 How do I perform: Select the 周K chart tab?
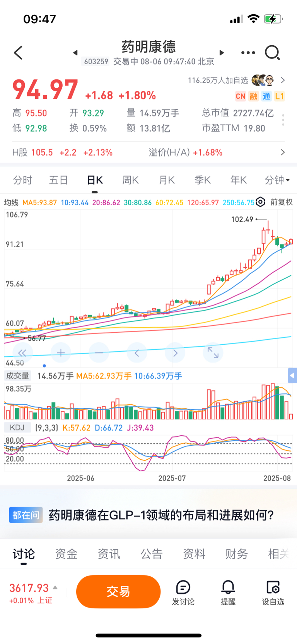[x=130, y=180]
